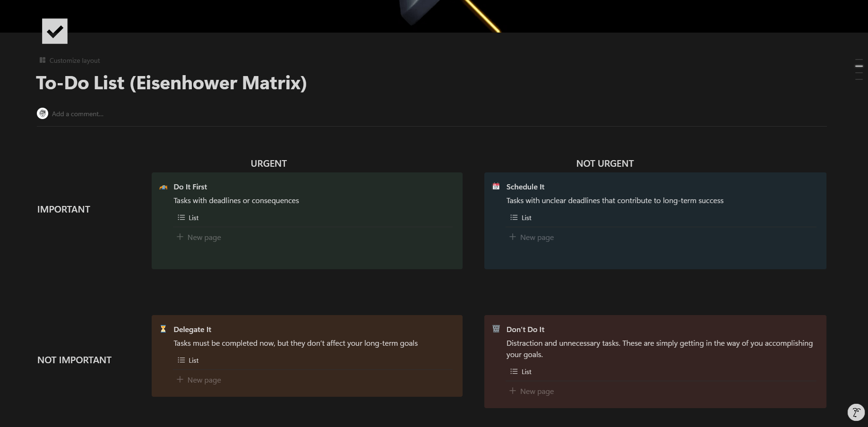
Task: Click the Schedule It calendar icon
Action: coord(496,187)
